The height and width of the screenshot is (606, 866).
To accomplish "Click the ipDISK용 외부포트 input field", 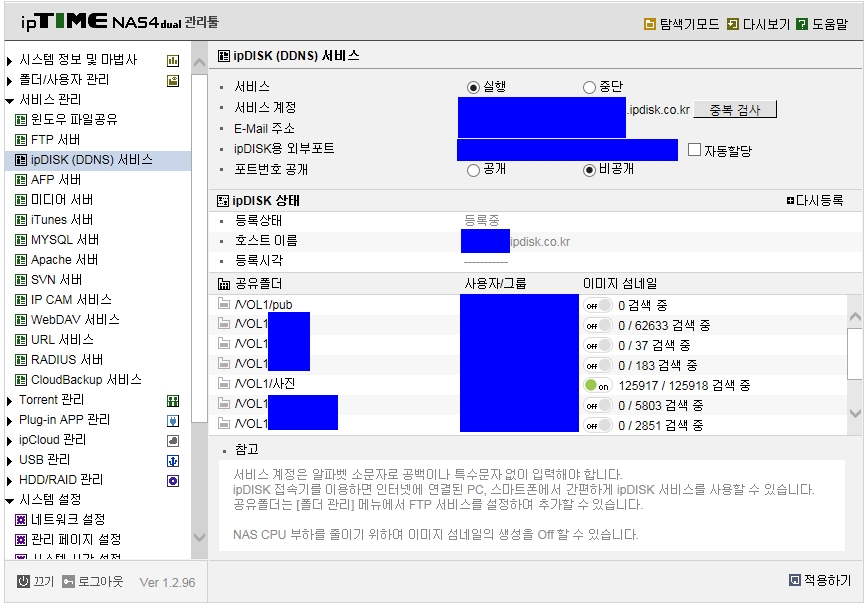I will pos(567,150).
